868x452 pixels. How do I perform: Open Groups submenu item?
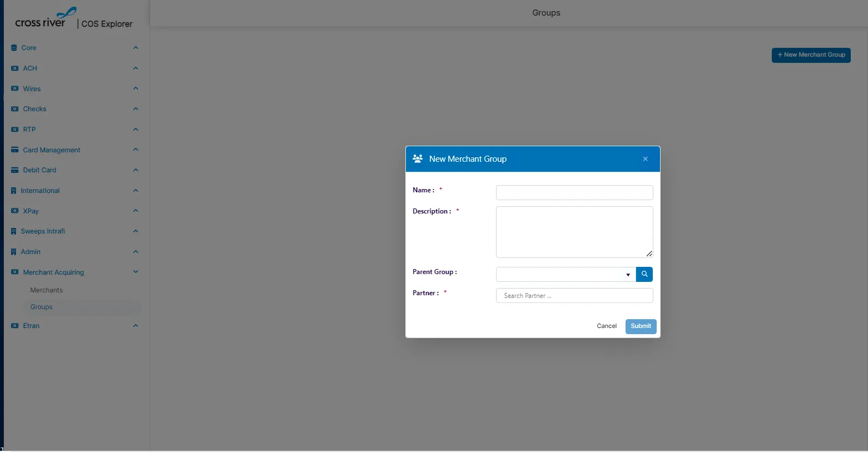pyautogui.click(x=42, y=307)
